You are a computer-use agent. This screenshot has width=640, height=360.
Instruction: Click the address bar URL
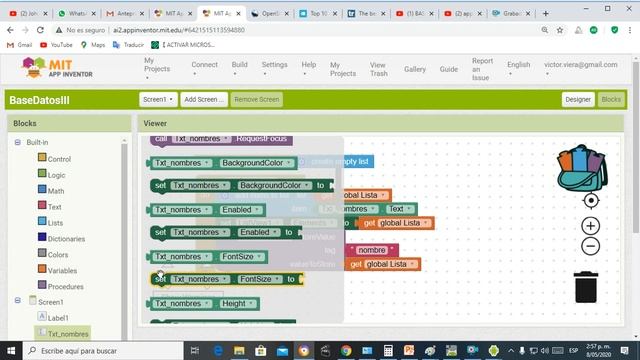coord(179,30)
